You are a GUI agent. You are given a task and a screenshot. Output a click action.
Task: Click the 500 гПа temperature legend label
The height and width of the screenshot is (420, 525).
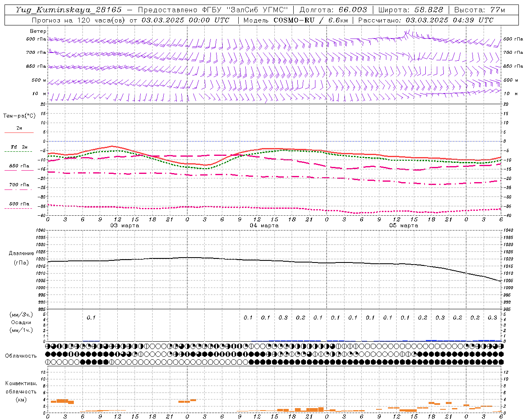coord(19,204)
